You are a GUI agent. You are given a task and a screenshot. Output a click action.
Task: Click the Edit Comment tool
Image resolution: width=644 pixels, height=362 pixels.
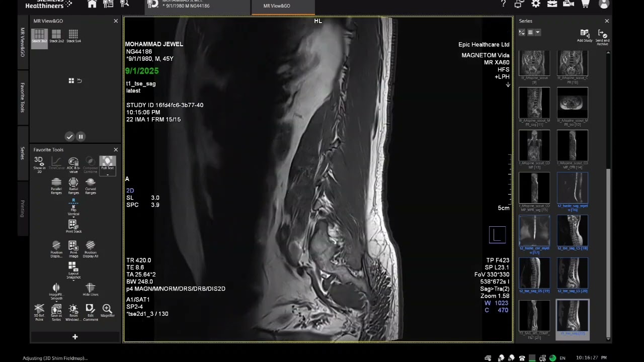click(x=91, y=312)
